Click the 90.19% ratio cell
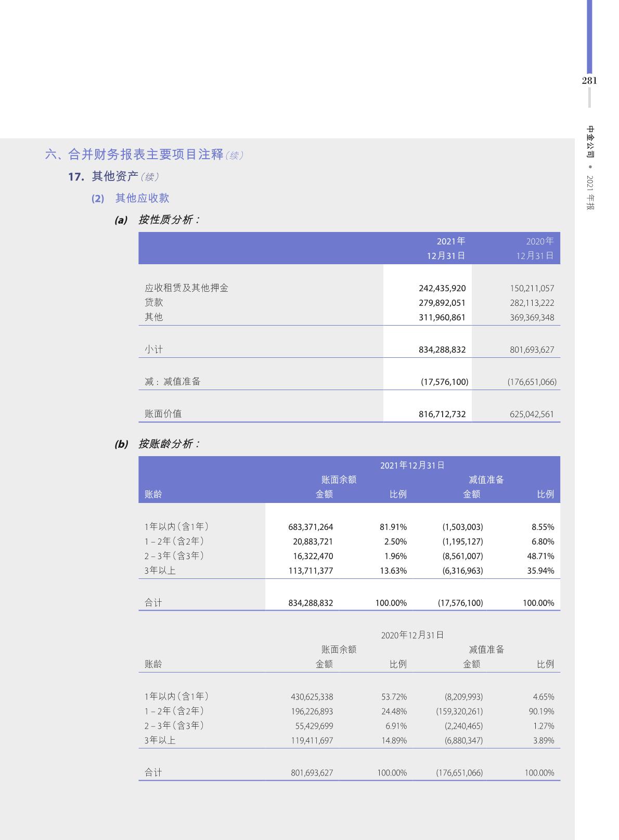Screen dimensions: 619x840 click(x=541, y=711)
